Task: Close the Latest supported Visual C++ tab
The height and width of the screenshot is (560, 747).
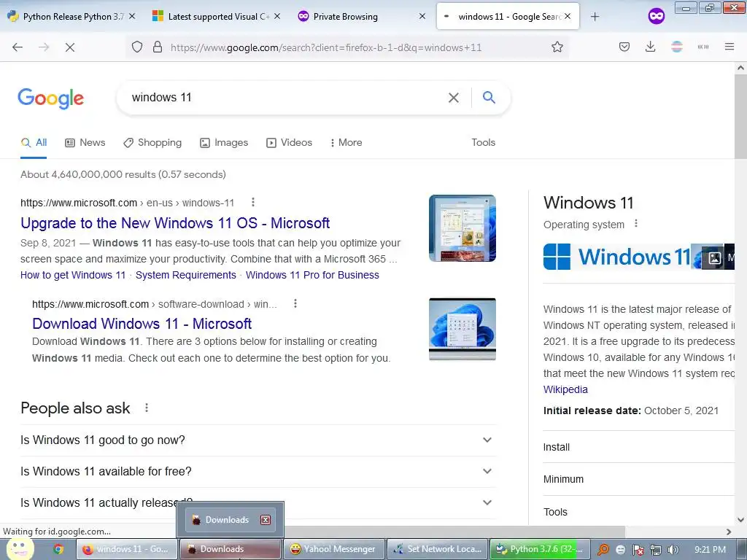Action: [x=277, y=16]
